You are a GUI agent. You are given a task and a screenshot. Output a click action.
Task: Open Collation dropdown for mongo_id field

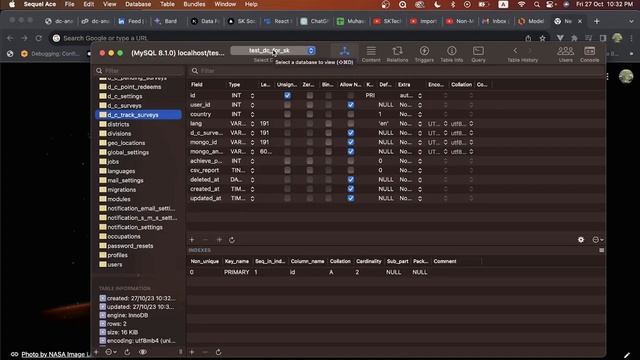pos(471,142)
